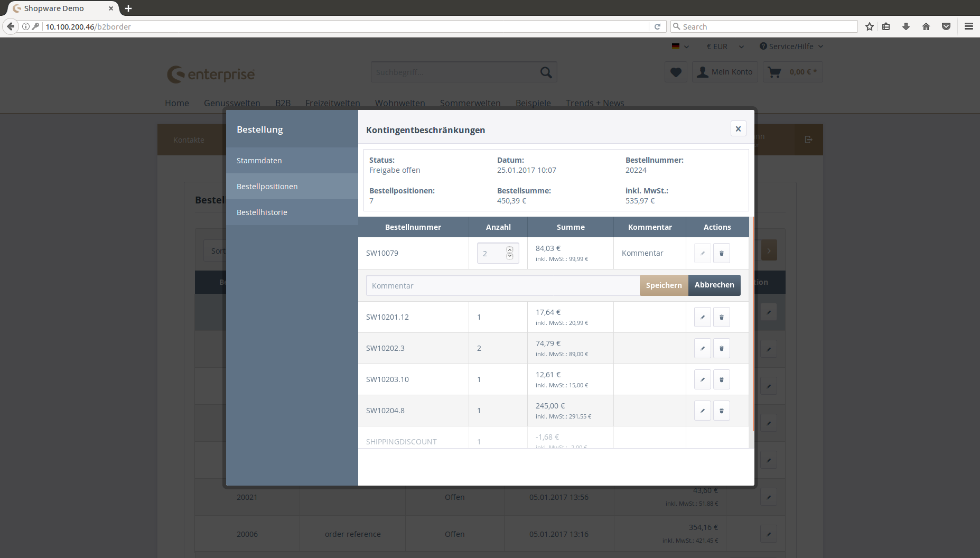The image size is (980, 558).
Task: Expand the Service/Hilfe menu
Action: point(791,46)
